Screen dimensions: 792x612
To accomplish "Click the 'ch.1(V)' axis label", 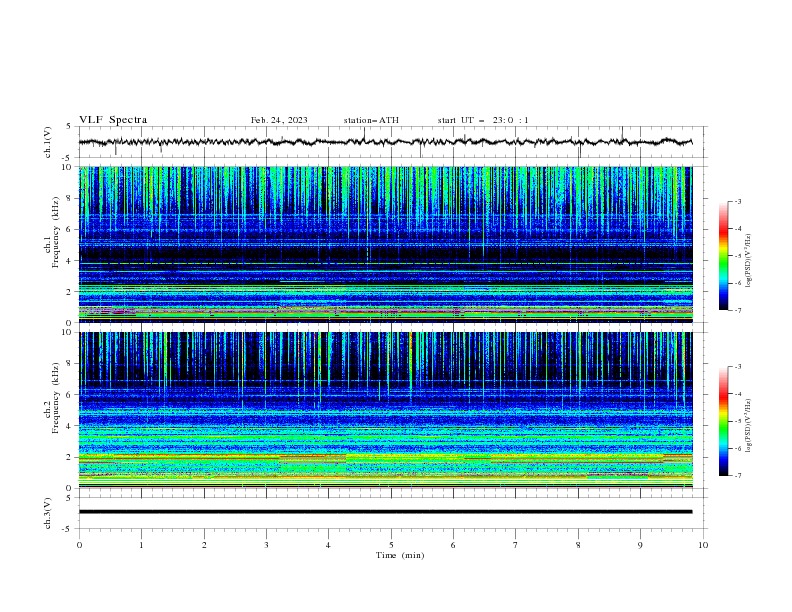I will tap(48, 142).
